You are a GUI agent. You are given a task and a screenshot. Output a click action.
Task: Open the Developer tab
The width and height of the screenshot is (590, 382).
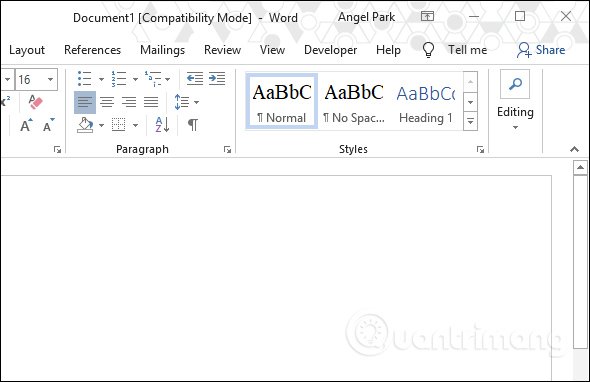330,50
